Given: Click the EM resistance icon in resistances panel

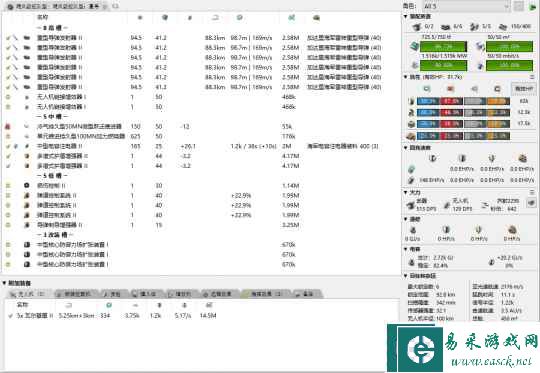Looking at the screenshot, I should [426, 89].
